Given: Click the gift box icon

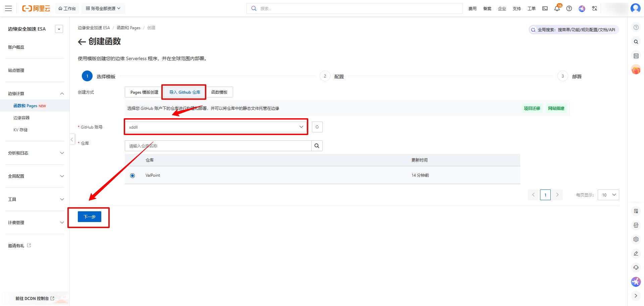Looking at the screenshot, I should [x=636, y=70].
